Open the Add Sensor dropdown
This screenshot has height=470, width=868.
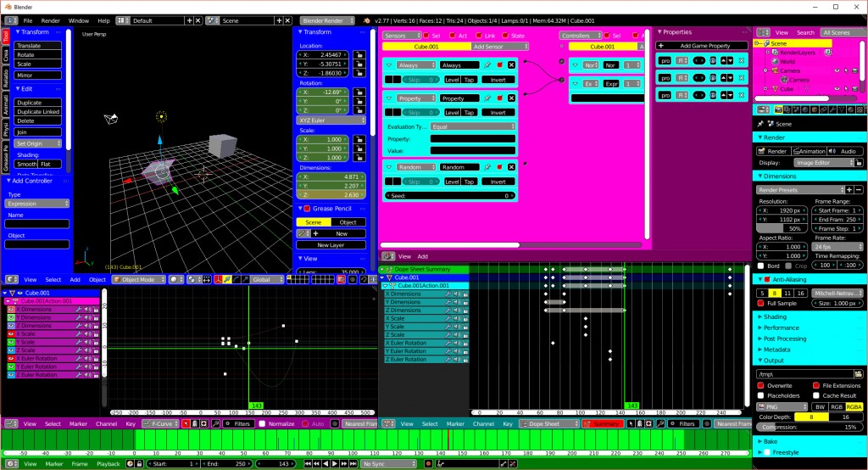pos(500,47)
